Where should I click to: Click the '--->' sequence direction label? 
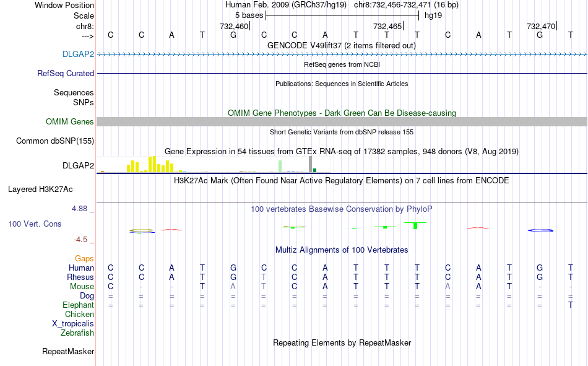(87, 36)
